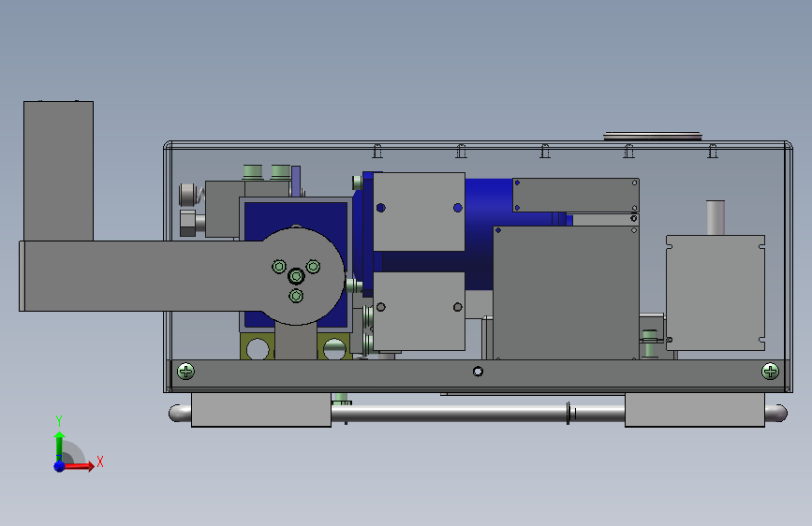Select the horizontal rod between the foot blocks

478,413
